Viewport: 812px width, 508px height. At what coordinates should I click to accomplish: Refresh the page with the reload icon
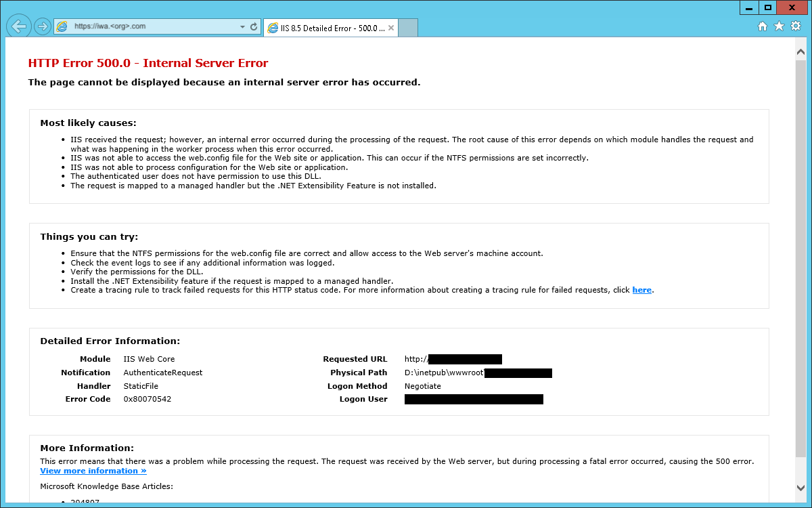coord(254,27)
